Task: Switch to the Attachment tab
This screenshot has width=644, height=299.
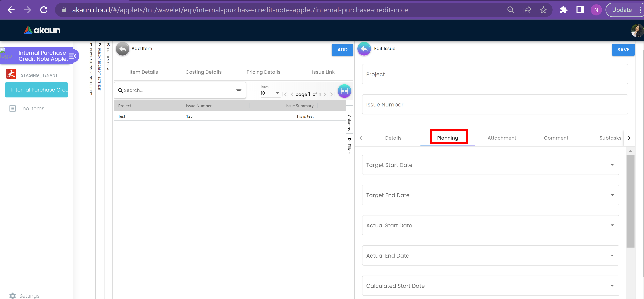Action: click(502, 138)
